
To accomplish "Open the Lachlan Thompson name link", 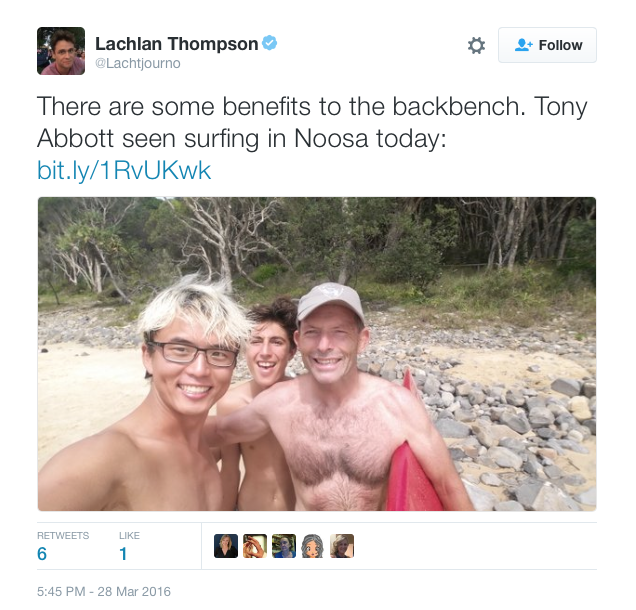I will pyautogui.click(x=177, y=44).
